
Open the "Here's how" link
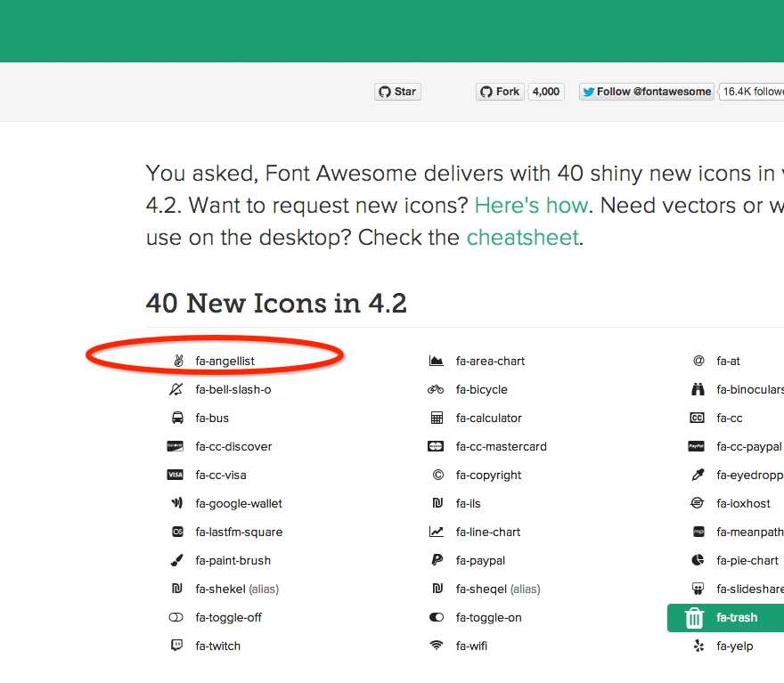[x=531, y=205]
